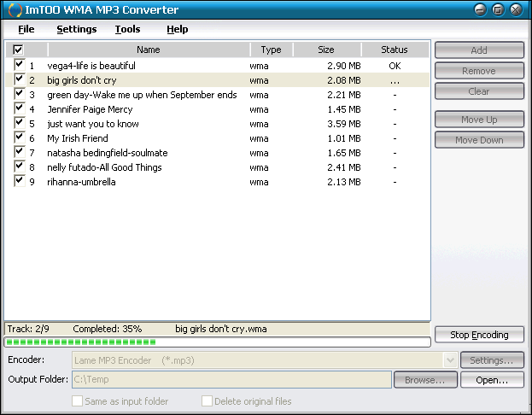Screen dimensions: 532x415
Task: Click the green encoding progress bar
Action: click(217, 342)
